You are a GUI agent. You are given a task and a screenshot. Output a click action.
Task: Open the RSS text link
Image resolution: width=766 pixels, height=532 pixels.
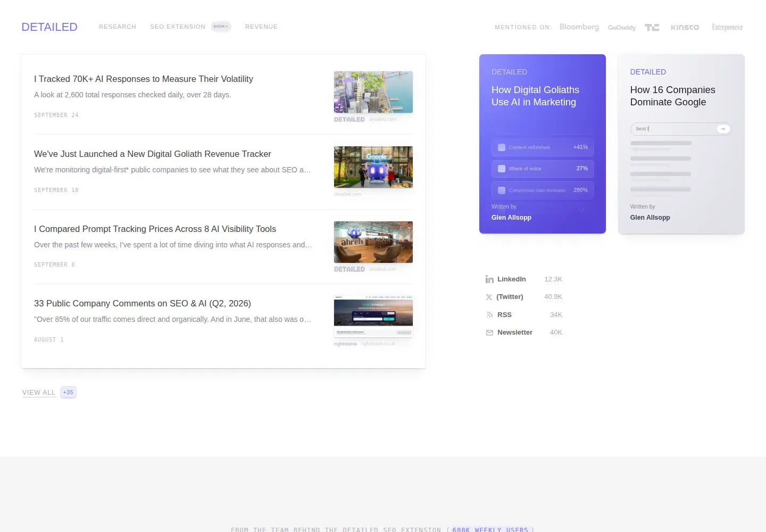[504, 315]
